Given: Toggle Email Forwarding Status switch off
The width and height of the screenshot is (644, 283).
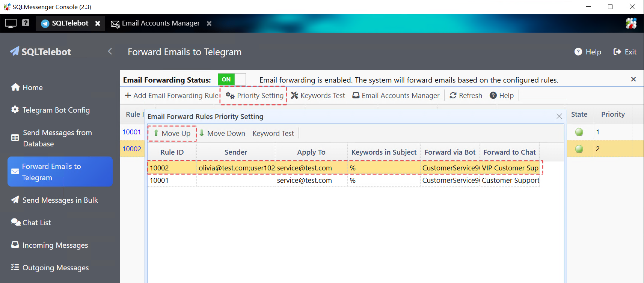Looking at the screenshot, I should coord(232,80).
